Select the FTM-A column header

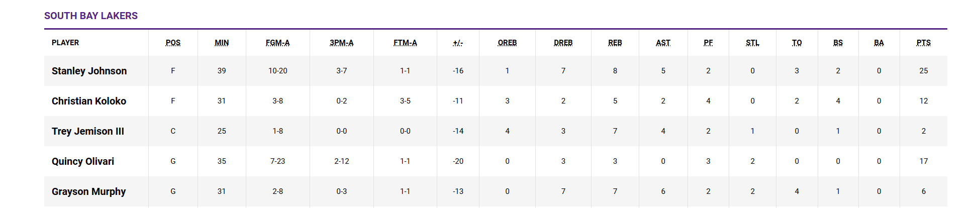click(405, 43)
